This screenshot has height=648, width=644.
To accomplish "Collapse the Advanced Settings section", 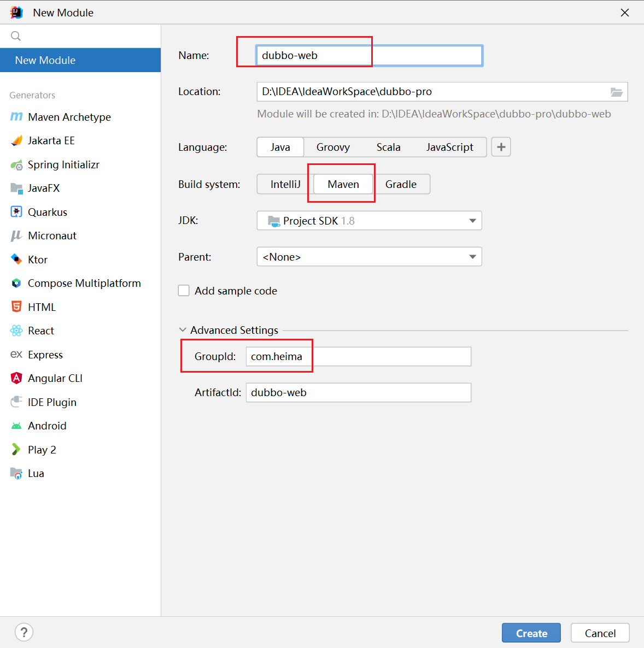I will click(x=183, y=330).
